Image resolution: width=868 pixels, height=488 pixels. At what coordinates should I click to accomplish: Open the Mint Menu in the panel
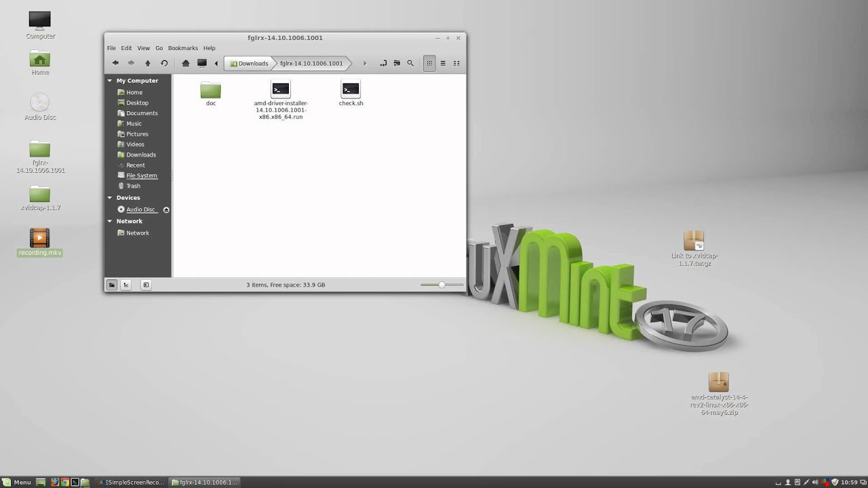16,482
